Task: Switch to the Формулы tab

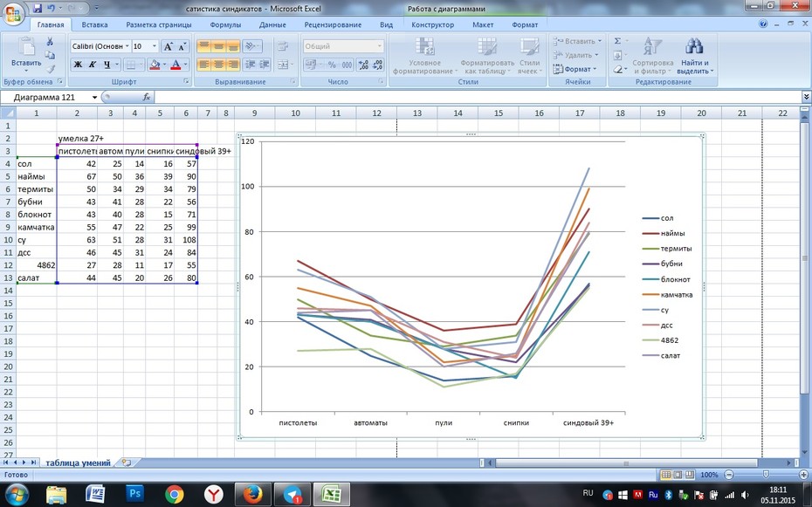Action: [225, 24]
